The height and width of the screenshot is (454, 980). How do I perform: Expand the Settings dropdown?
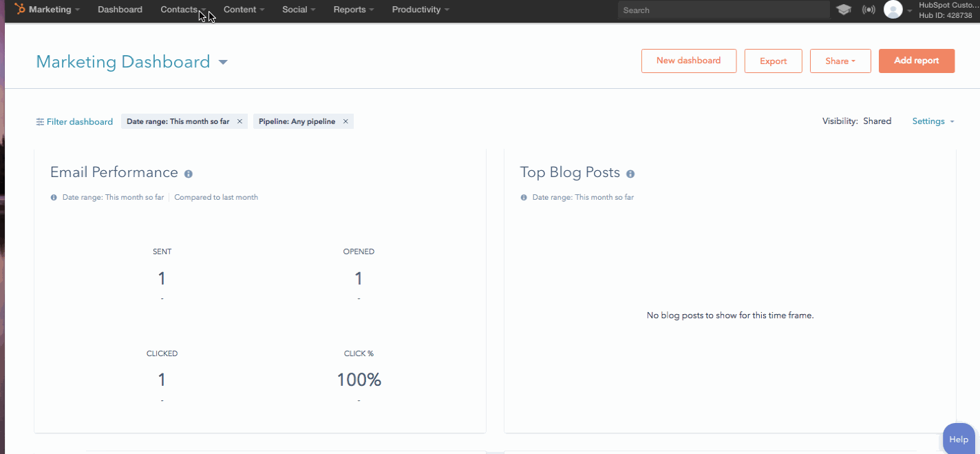(x=933, y=121)
